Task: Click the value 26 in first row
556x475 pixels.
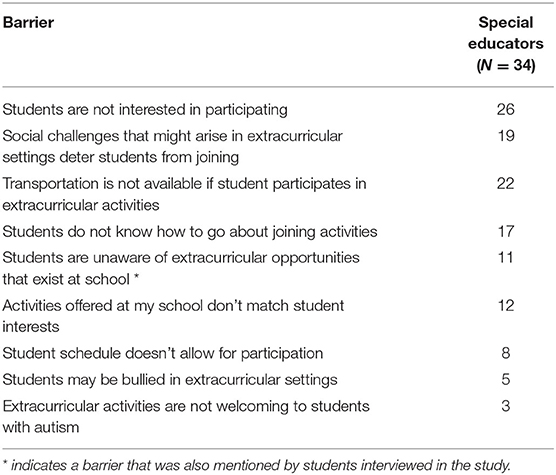Action: [506, 109]
